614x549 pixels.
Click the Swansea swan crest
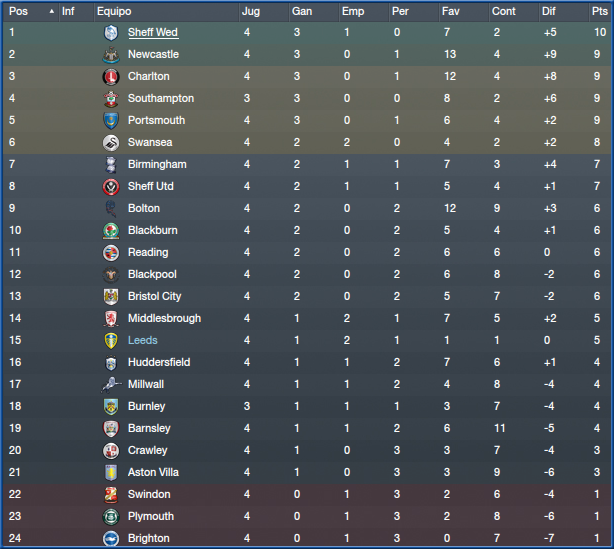click(111, 143)
